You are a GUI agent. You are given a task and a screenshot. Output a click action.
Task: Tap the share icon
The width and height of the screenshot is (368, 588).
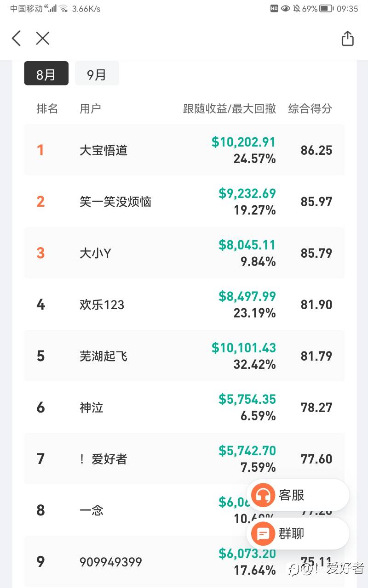348,39
